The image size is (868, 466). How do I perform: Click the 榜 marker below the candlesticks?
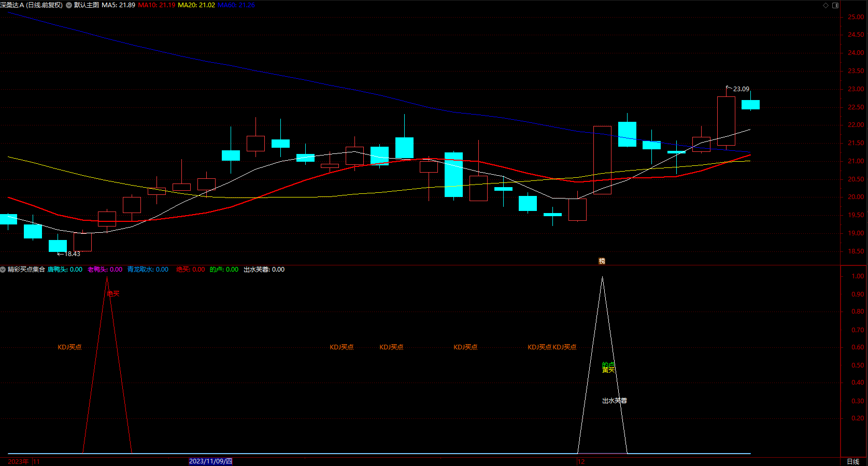602,261
